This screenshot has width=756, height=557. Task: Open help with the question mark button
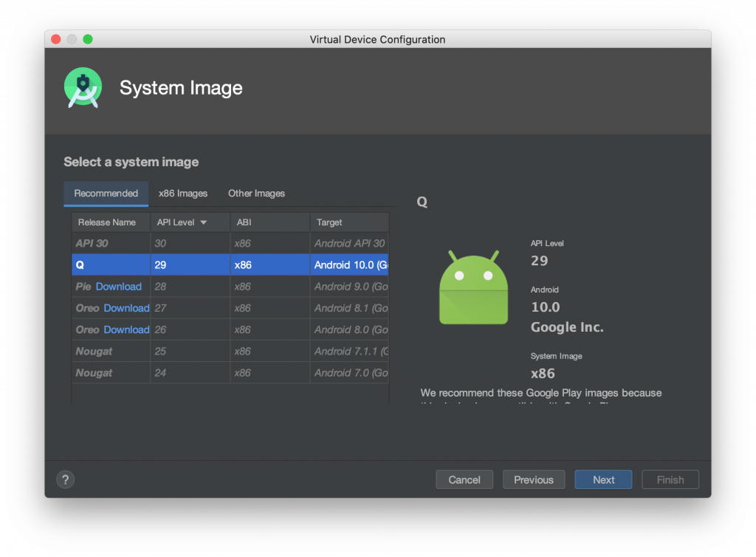(x=66, y=479)
